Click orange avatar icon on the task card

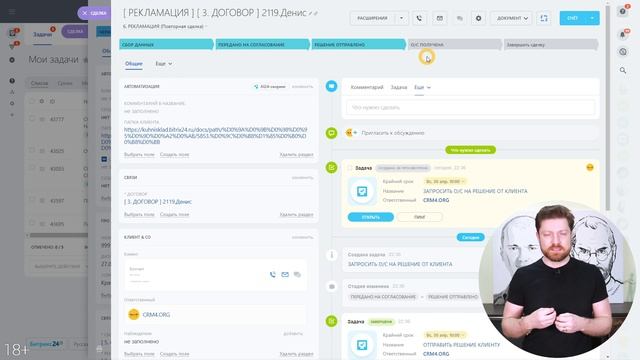pos(590,167)
